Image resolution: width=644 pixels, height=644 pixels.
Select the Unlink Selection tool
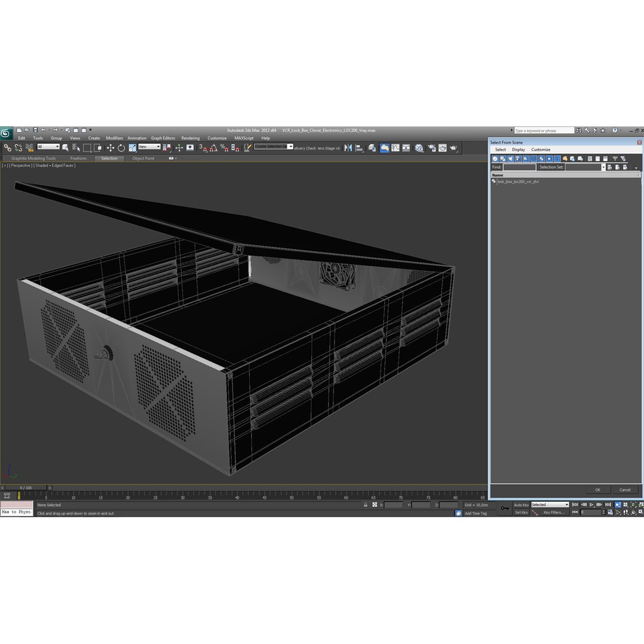pyautogui.click(x=18, y=148)
